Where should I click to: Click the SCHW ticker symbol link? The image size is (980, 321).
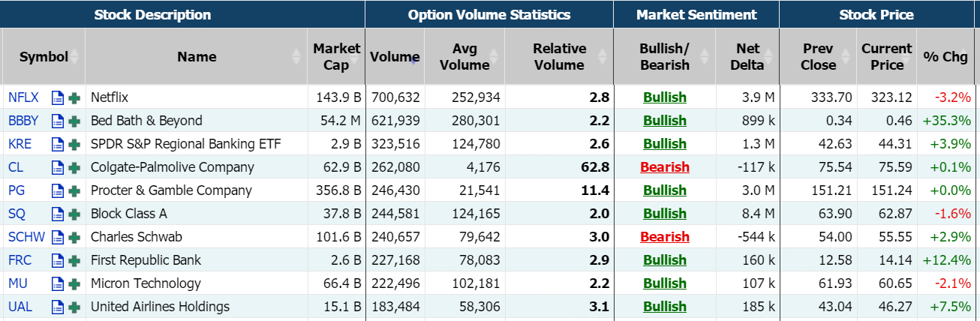coord(26,237)
